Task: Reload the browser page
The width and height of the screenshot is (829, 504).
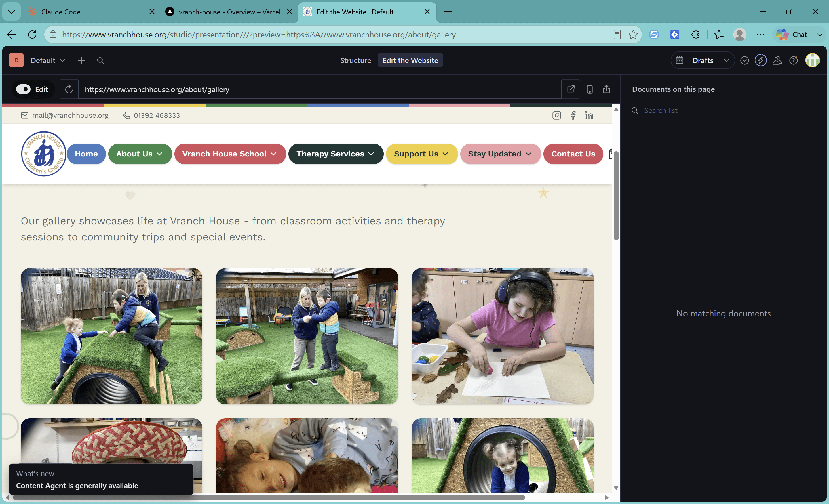Action: pos(32,34)
